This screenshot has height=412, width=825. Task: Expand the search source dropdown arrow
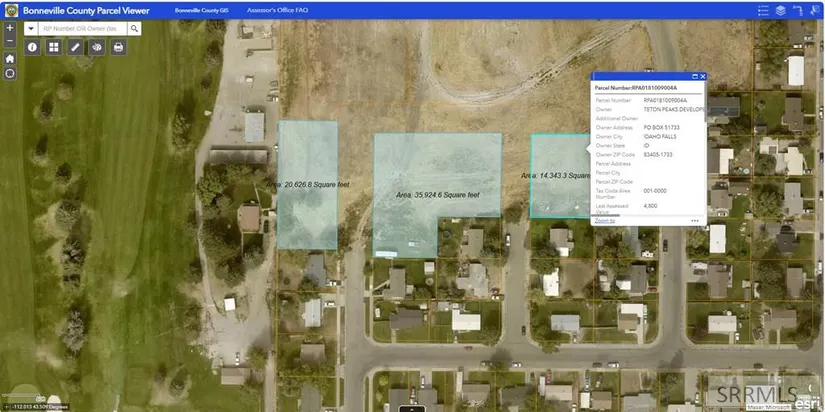[x=33, y=29]
